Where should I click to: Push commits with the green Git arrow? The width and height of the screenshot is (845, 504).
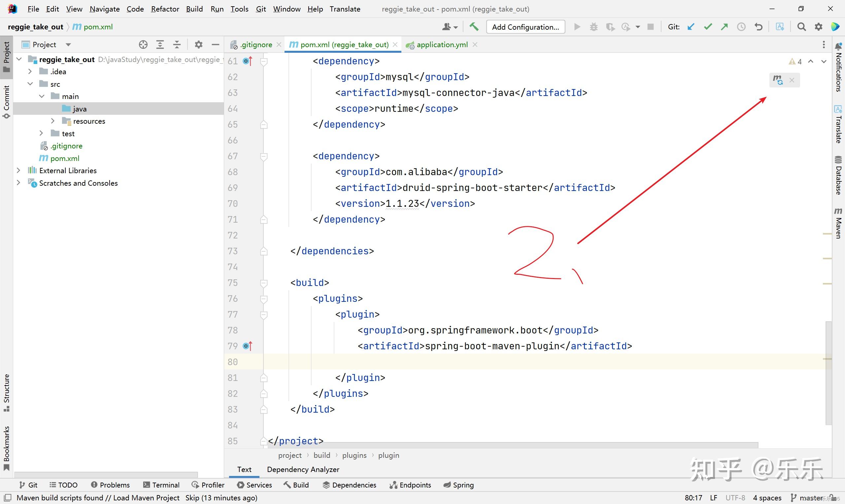(724, 27)
